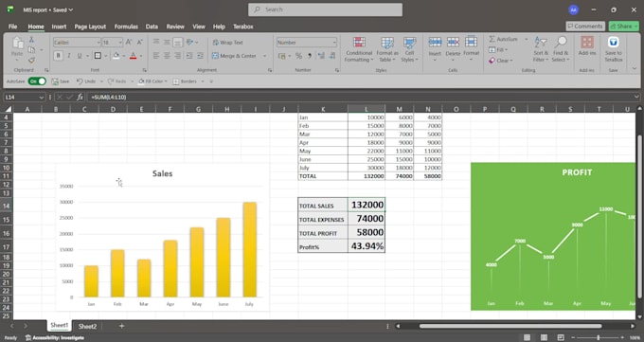This screenshot has width=644, height=342.
Task: Toggle the AutoSave switch off
Action: (x=37, y=81)
